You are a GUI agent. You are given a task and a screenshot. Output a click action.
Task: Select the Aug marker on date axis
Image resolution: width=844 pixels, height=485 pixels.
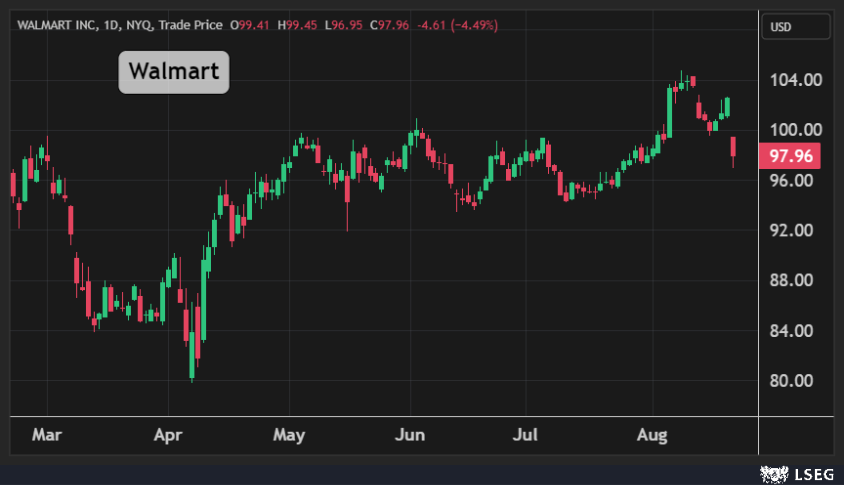[x=652, y=436]
